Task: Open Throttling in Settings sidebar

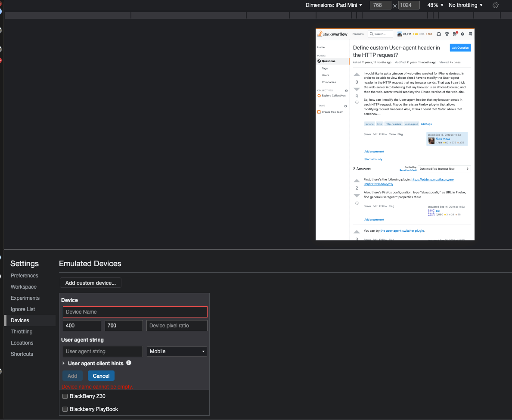Action: pyautogui.click(x=22, y=332)
